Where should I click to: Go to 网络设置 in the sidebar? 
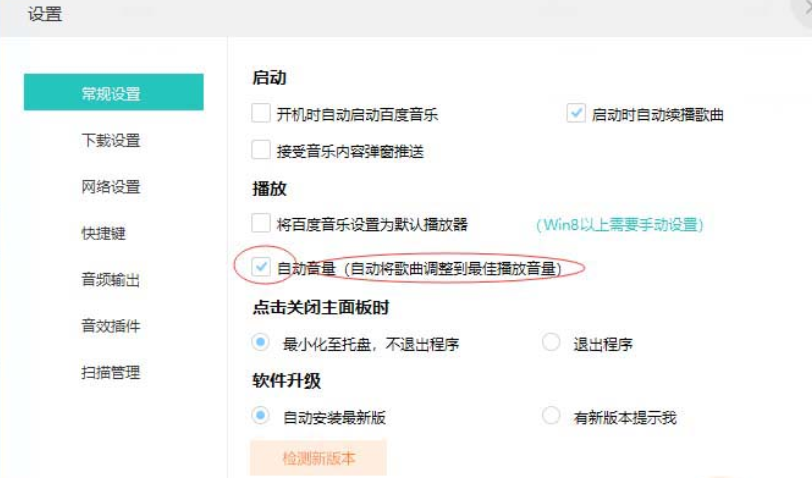pyautogui.click(x=112, y=186)
